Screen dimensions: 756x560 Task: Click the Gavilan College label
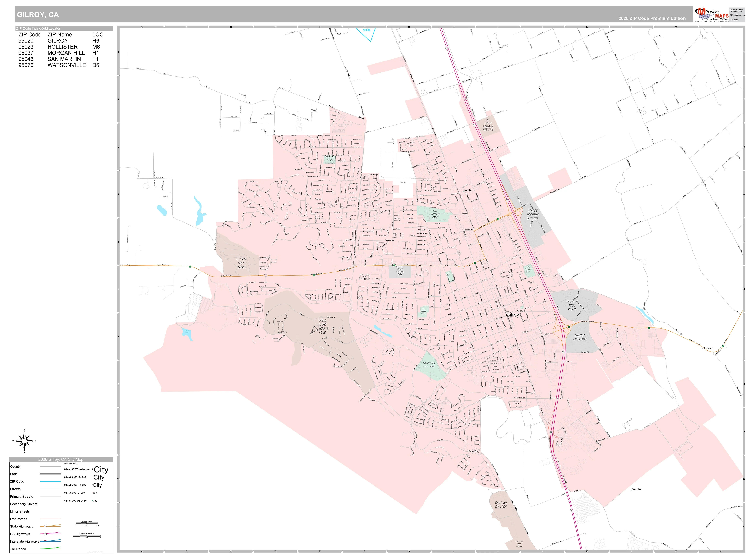click(x=501, y=505)
